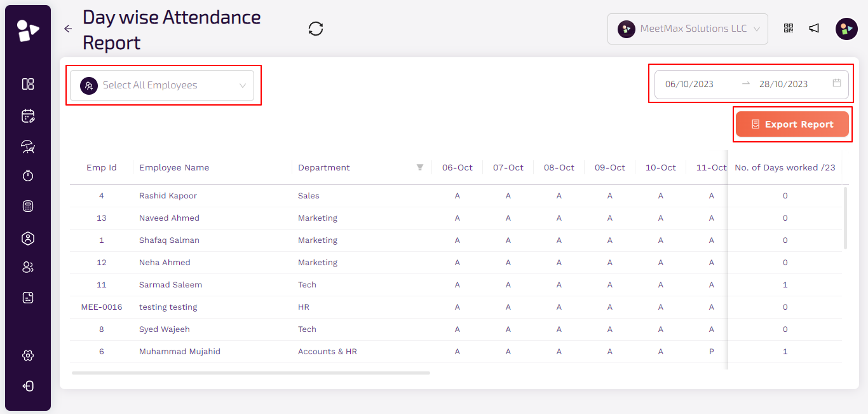868x414 pixels.
Task: Open the user shield sidebar icon
Action: tap(28, 238)
